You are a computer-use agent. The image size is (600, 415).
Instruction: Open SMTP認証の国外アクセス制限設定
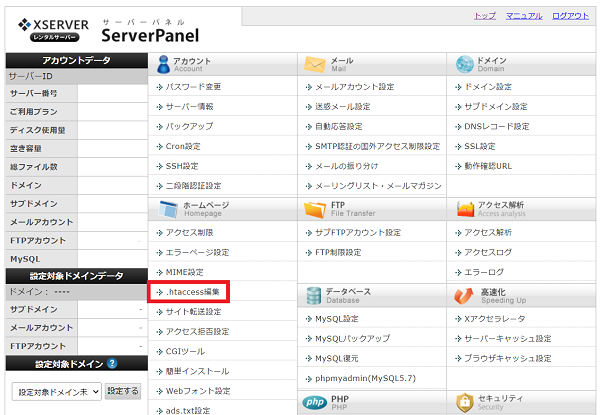(x=377, y=146)
